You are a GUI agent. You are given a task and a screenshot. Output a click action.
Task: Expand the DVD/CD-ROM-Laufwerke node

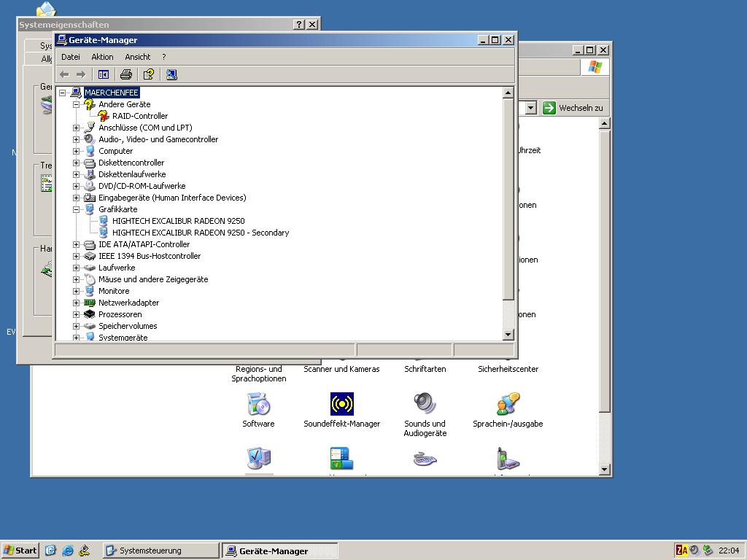click(x=76, y=186)
